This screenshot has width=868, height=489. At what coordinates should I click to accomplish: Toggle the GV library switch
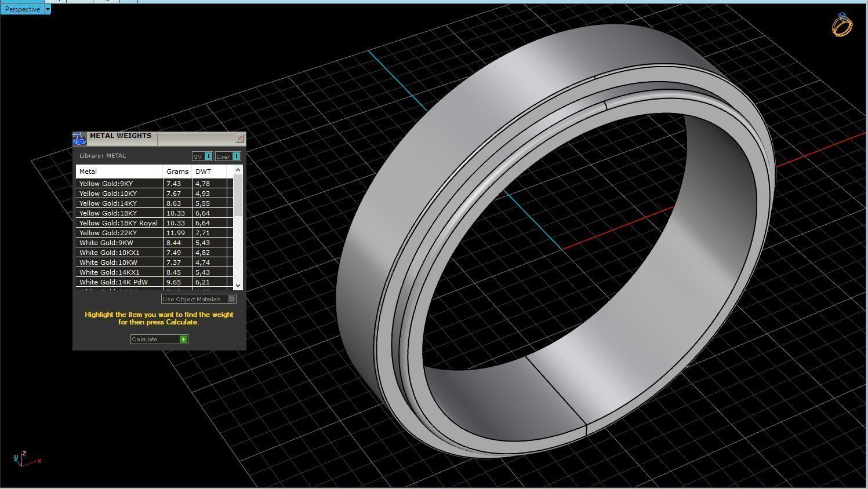202,156
